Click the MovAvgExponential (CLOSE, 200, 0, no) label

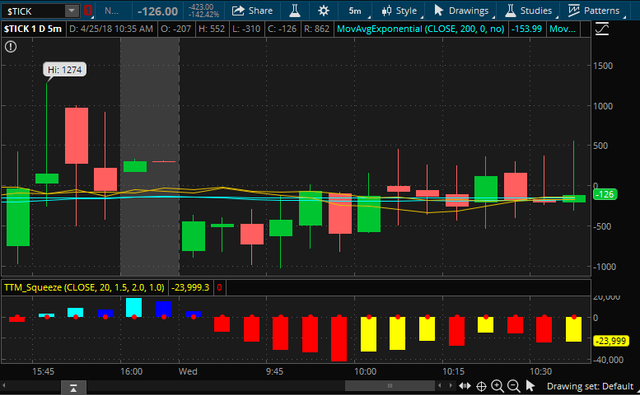(x=420, y=29)
